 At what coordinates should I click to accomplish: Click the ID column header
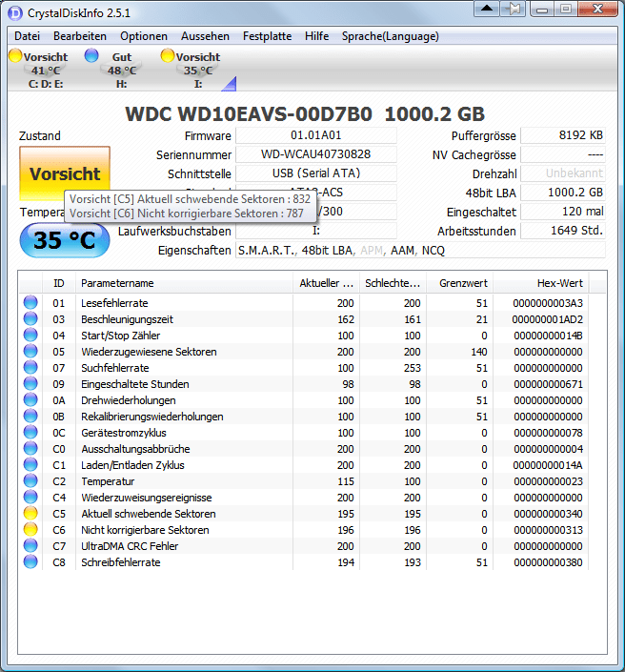(x=59, y=283)
